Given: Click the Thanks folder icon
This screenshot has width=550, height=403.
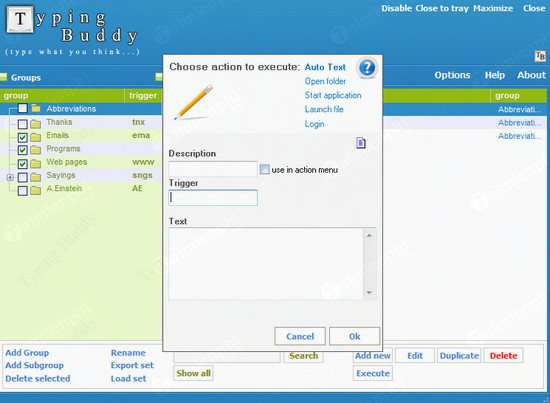Looking at the screenshot, I should pos(35,123).
